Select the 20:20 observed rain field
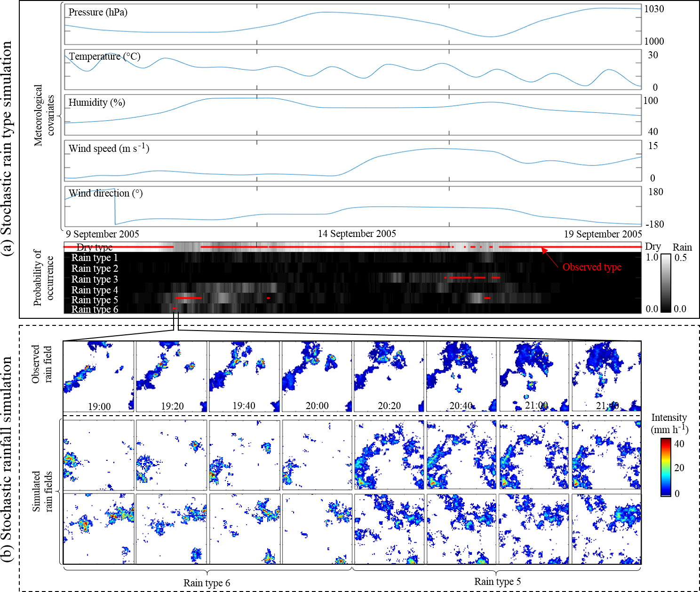Screen dimensions: 700x592 tap(389, 376)
